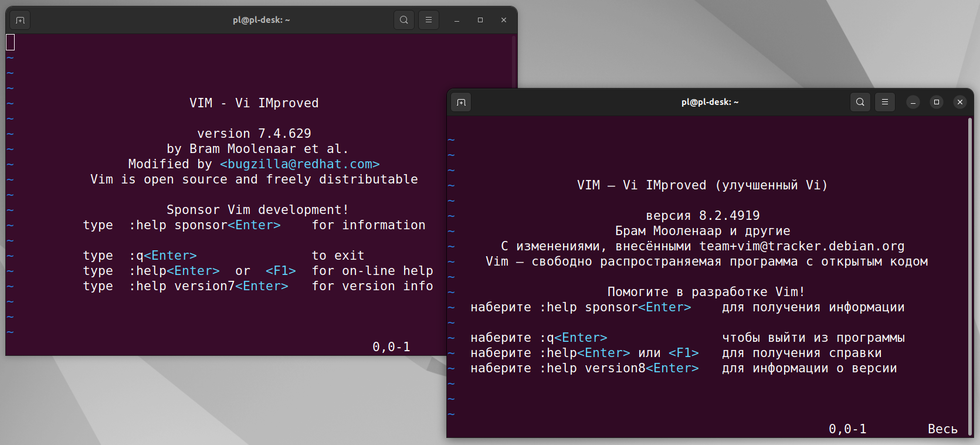Screen dimensions: 980x445
Task: Click 'Помогите в разработке Vim!' line
Action: [706, 292]
